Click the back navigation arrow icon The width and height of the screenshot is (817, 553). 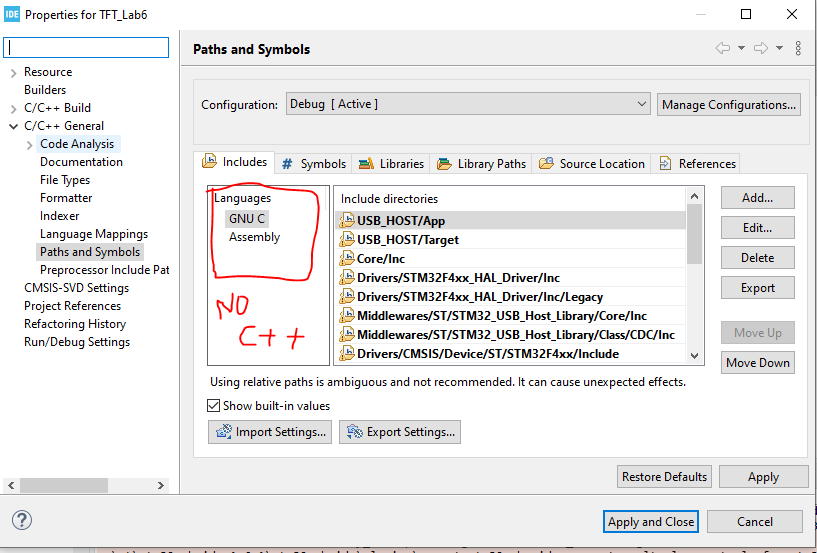click(x=723, y=48)
